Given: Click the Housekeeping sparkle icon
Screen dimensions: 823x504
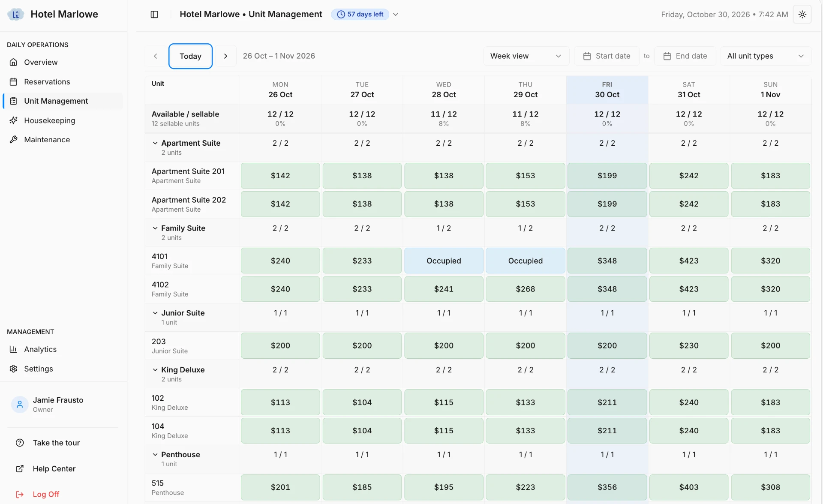Looking at the screenshot, I should (x=14, y=120).
